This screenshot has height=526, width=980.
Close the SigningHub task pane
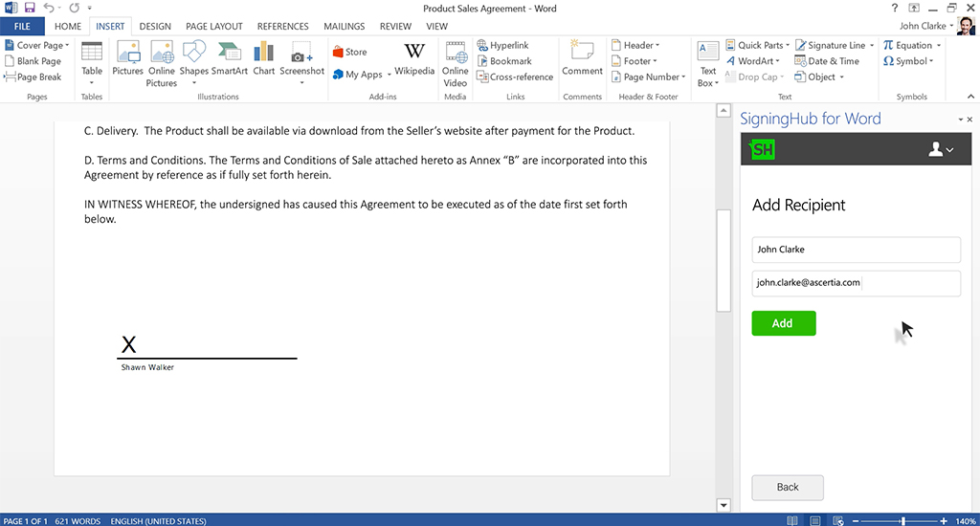tap(970, 120)
